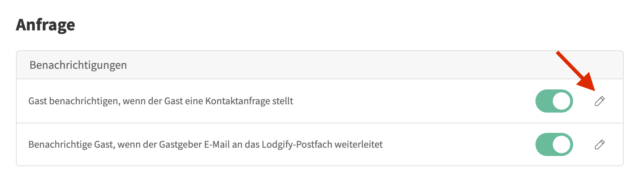Edit the Kontaktanfrage guest notification template
The width and height of the screenshot is (644, 181).
(x=599, y=101)
